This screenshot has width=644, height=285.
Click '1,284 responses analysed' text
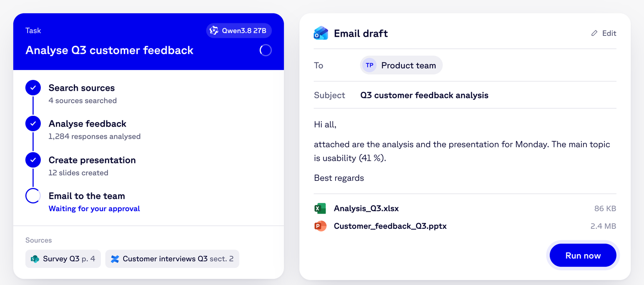click(x=95, y=136)
